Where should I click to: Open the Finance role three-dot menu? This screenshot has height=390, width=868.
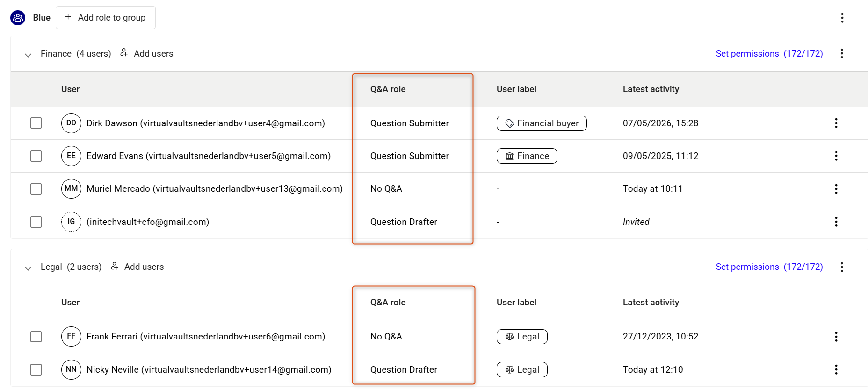841,53
